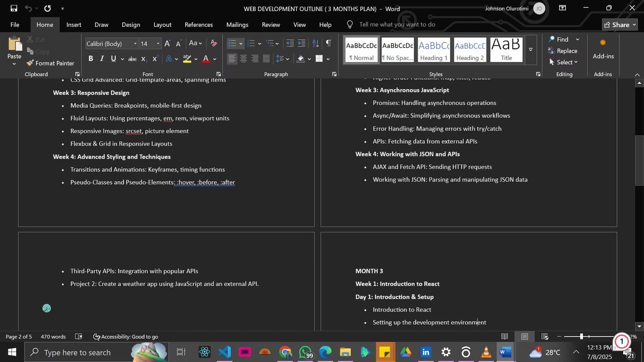The image size is (644, 362).
Task: Open the Mailings ribbon tab
Action: point(237,24)
